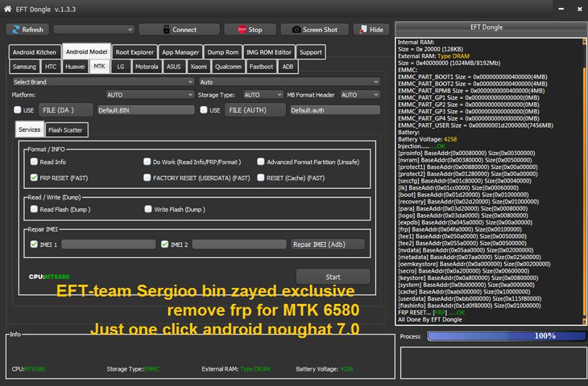Screen dimensions: 588x386
Task: Select the Motorola brand tab
Action: [x=146, y=66]
